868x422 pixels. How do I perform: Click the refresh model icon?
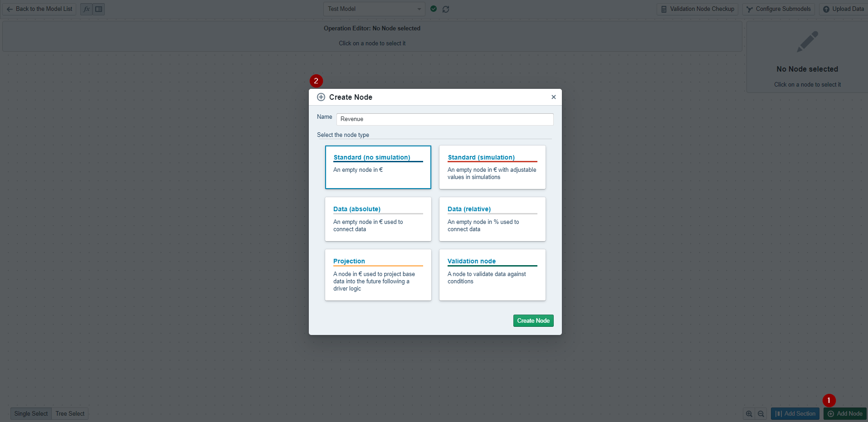[446, 9]
